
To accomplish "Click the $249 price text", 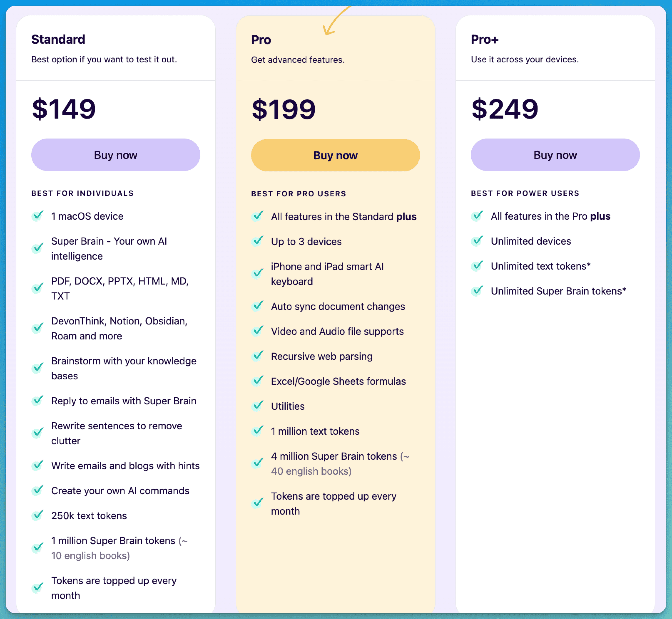I will 504,109.
